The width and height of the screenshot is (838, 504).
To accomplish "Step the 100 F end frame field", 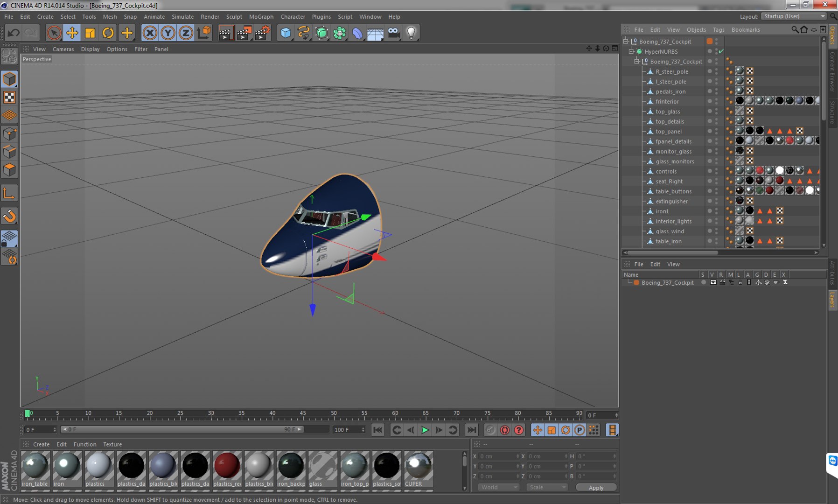I will pyautogui.click(x=363, y=430).
